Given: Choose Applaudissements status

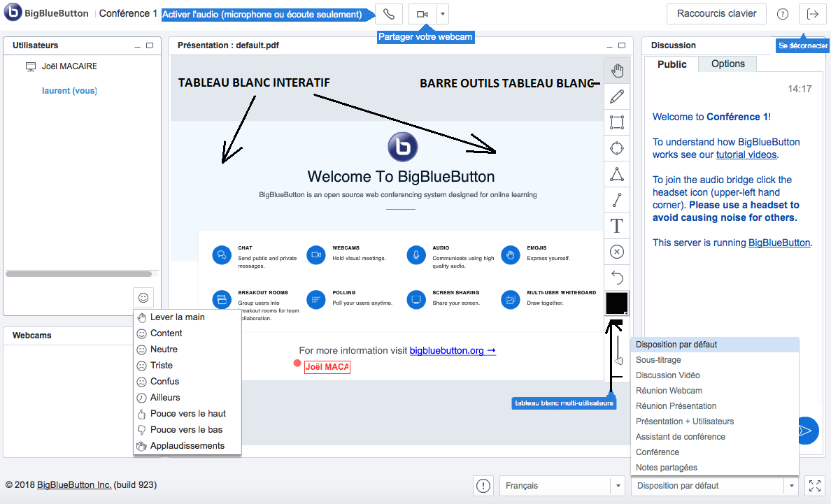Looking at the screenshot, I should click(x=187, y=446).
